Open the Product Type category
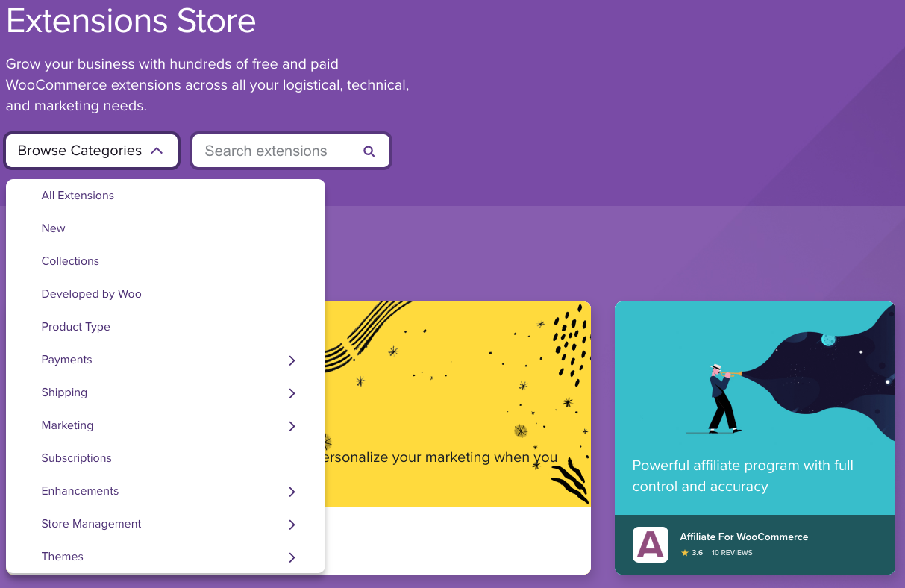This screenshot has height=588, width=905. pyautogui.click(x=75, y=327)
